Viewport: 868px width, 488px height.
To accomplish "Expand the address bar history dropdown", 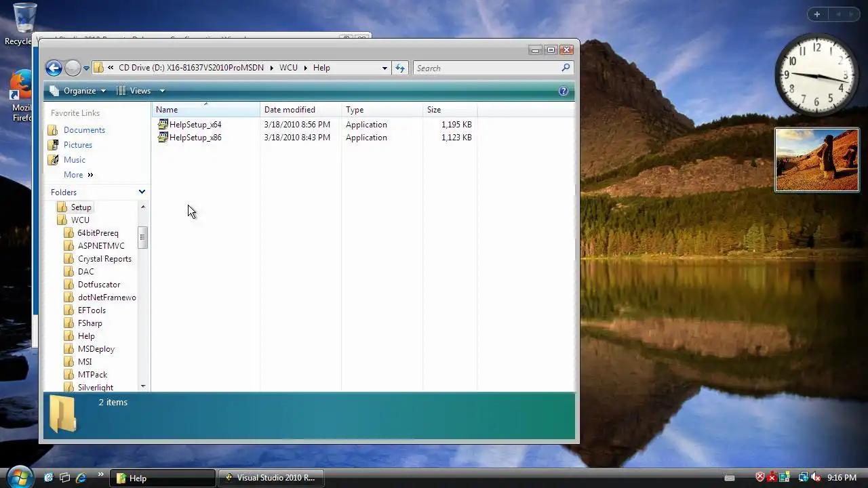I will [x=384, y=68].
